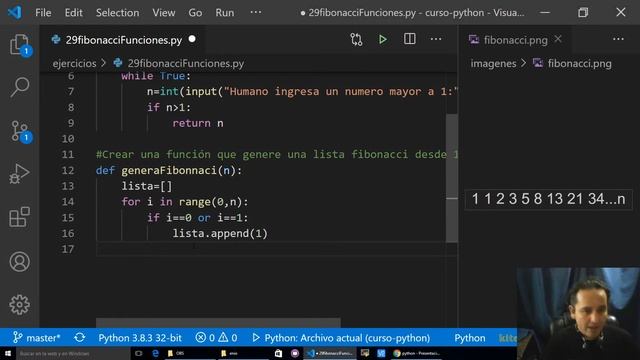This screenshot has height=360, width=640.
Task: Open changes compare icon in editor toolbar
Action: pyautogui.click(x=356, y=40)
